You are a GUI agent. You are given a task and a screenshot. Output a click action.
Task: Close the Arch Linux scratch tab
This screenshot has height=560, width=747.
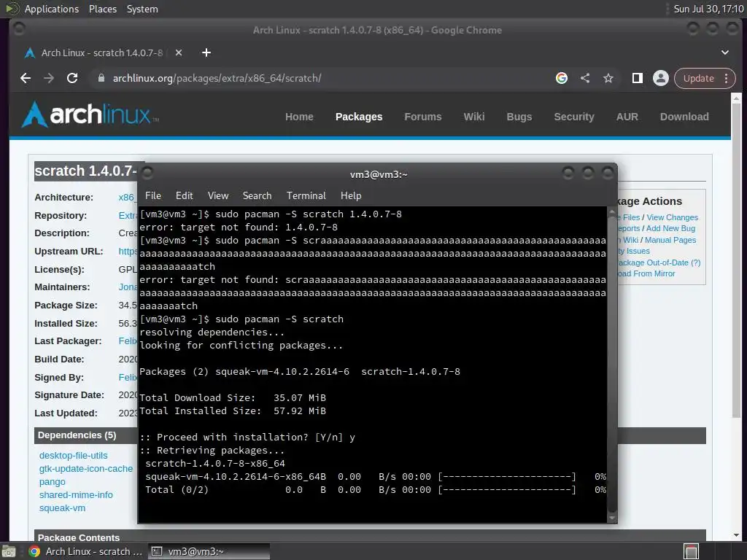click(179, 52)
